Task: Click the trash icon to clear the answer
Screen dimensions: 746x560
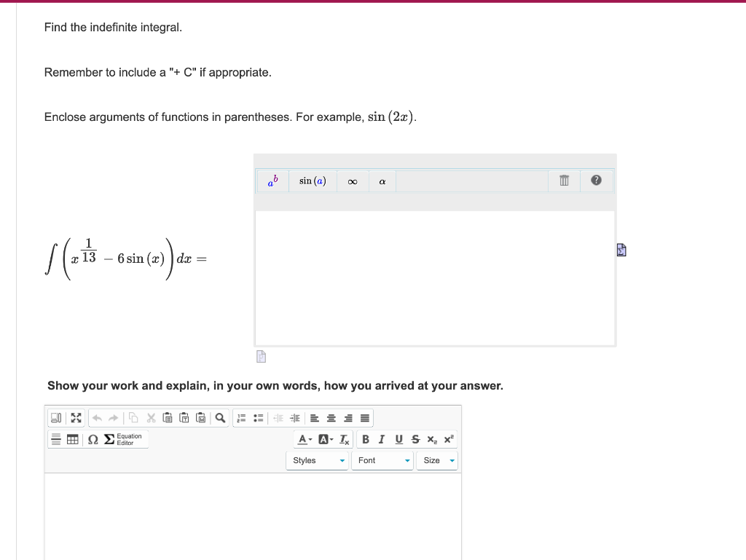Action: [565, 181]
